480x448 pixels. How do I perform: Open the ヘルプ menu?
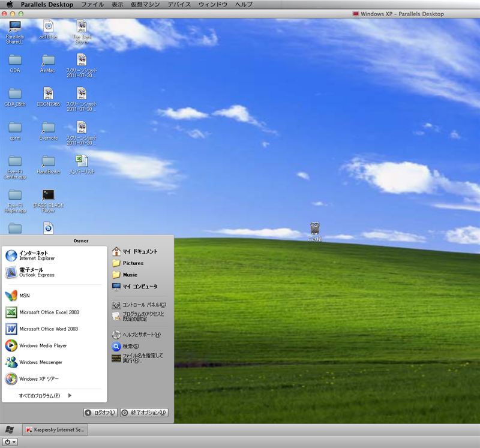244,4
